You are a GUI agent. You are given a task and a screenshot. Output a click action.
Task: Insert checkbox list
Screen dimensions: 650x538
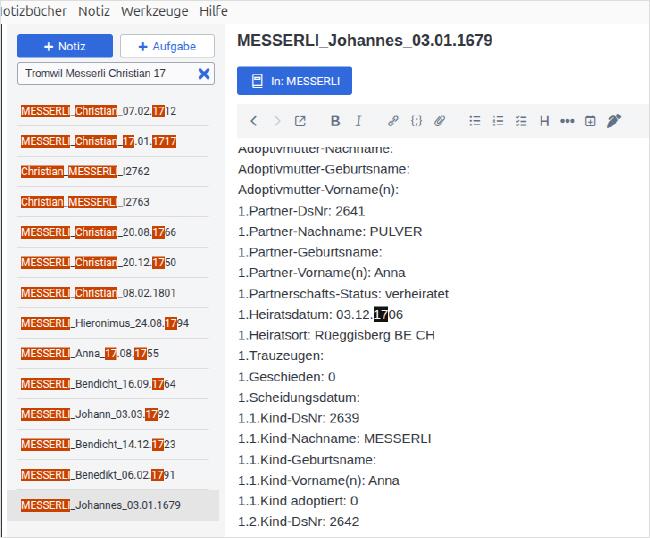521,121
